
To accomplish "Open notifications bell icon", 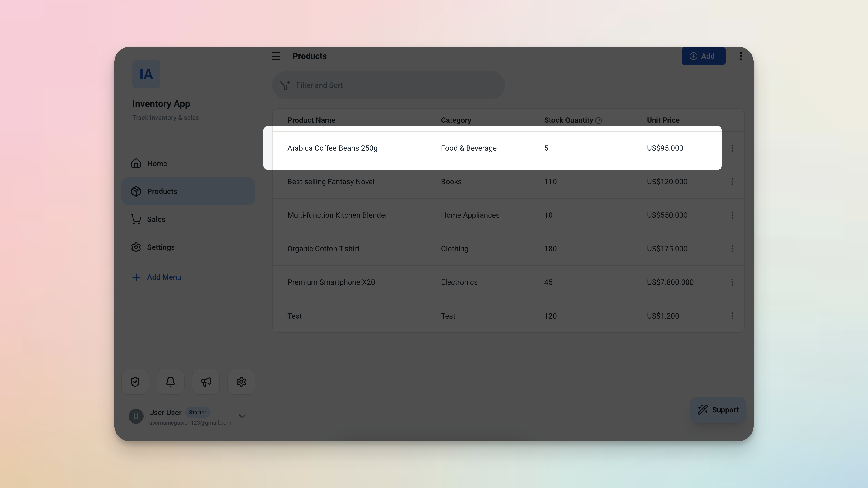I will pos(171,382).
